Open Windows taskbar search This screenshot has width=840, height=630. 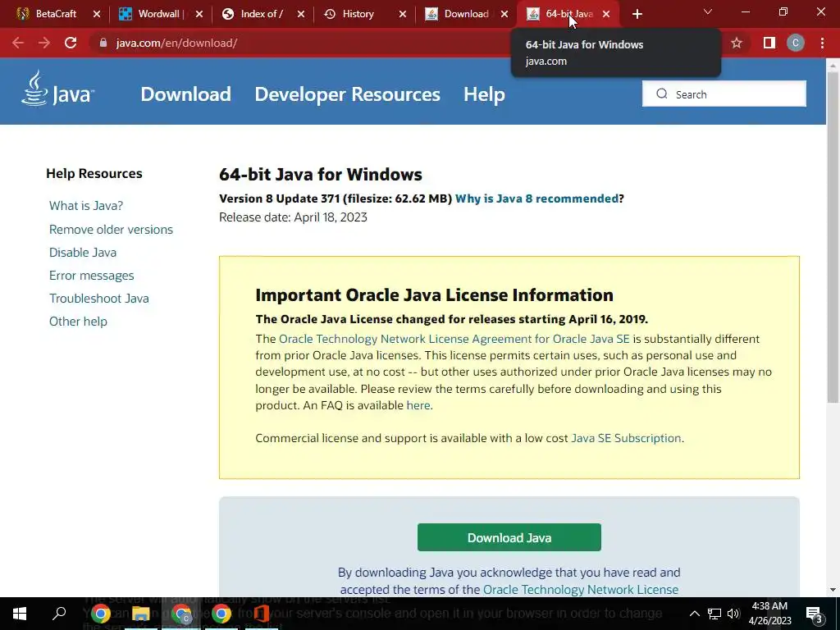[x=59, y=614]
